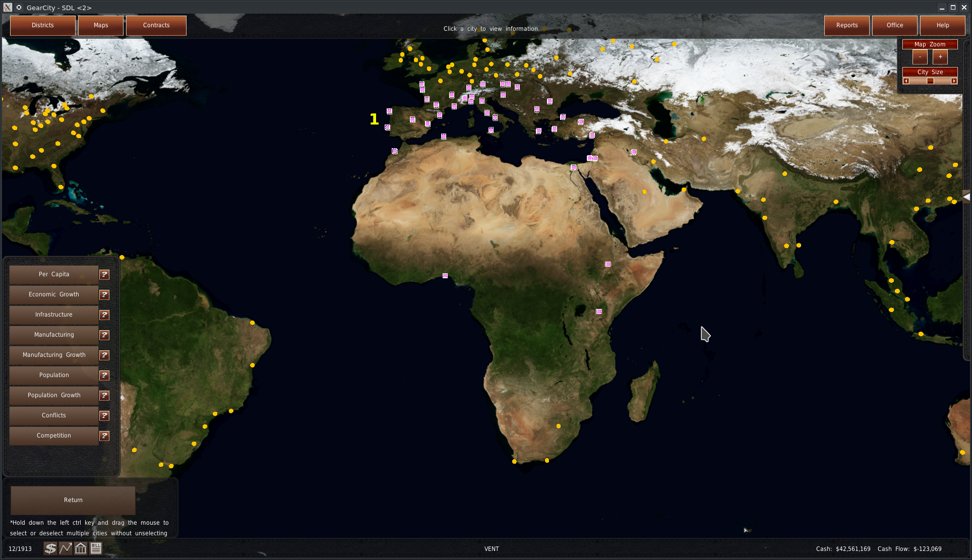Image resolution: width=972 pixels, height=560 pixels.
Task: Open the BILL document icon
Action: 96,548
